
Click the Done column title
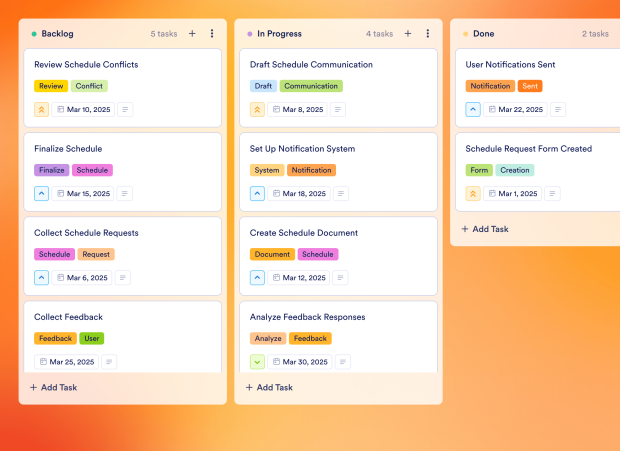[x=483, y=34]
